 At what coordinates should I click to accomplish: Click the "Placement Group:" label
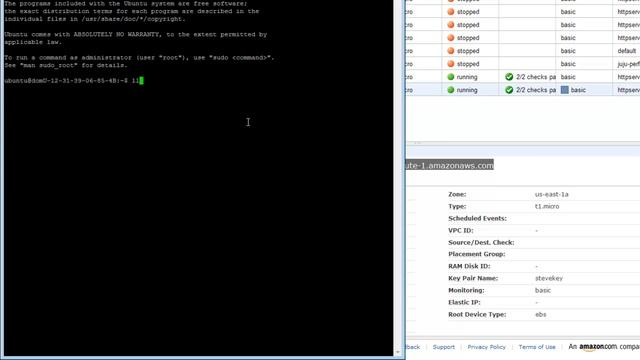(x=476, y=254)
